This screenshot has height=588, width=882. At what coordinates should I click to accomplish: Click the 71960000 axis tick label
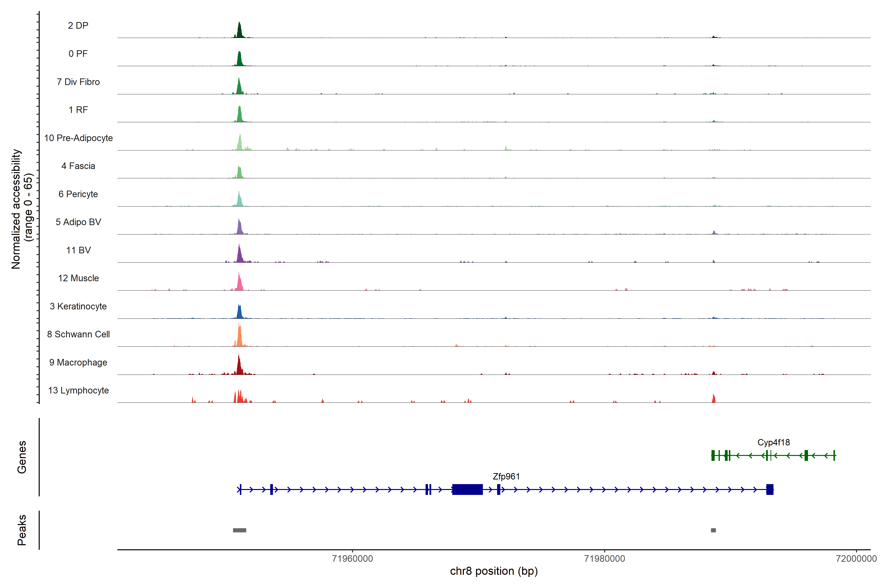[353, 559]
